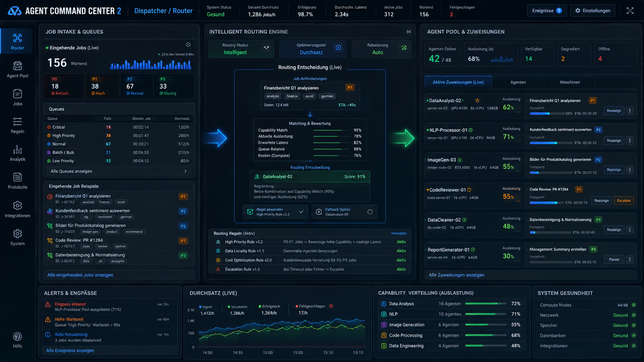
Task: Open the Verwalten link for Routing Regeln
Action: 399,233
